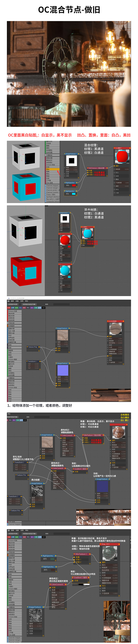
Task: Click the 漫射 input port on Oct漫射1 node
Action: pos(115,166)
